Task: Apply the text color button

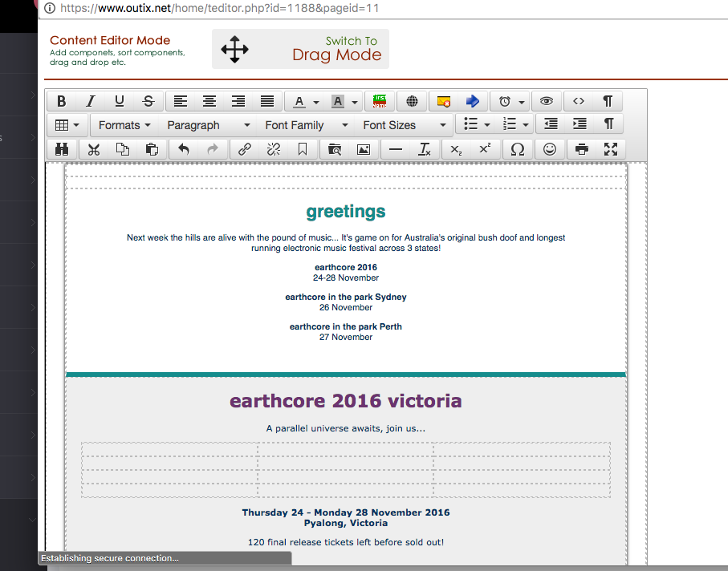Action: (299, 101)
